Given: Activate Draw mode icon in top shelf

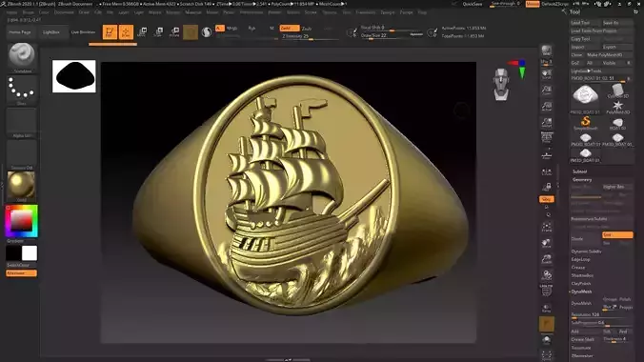Looking at the screenshot, I should coord(126,32).
